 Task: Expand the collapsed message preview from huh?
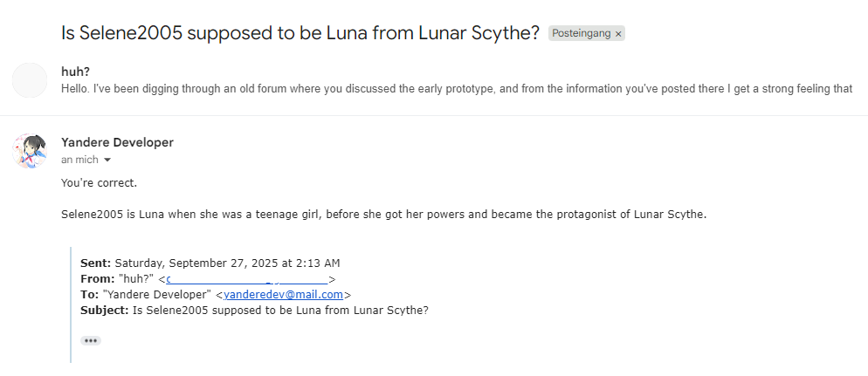(454, 88)
